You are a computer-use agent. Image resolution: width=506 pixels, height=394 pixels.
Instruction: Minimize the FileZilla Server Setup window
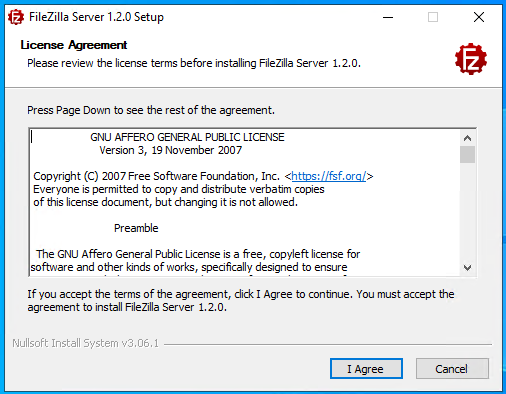pos(388,17)
